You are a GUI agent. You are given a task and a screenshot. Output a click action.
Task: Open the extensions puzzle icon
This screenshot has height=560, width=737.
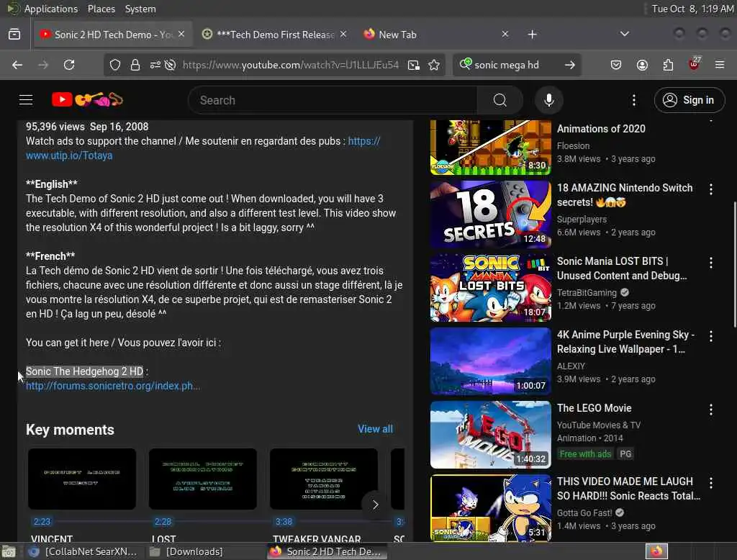[x=668, y=65]
